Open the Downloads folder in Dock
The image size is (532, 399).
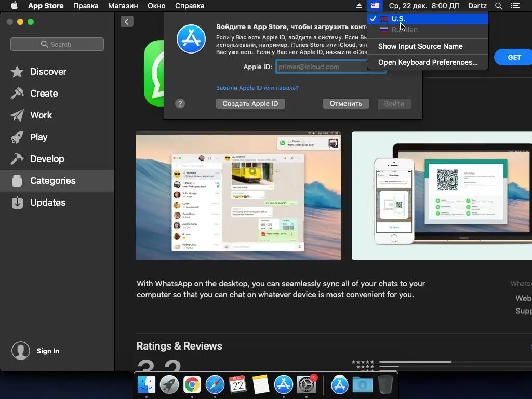coord(362,385)
